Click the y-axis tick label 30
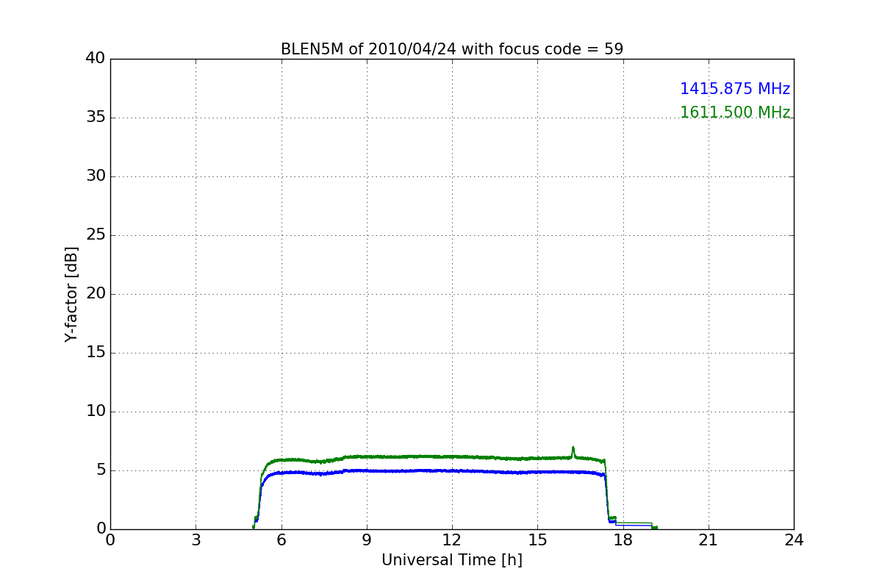Screen dimensions: 882x588 pyautogui.click(x=96, y=176)
